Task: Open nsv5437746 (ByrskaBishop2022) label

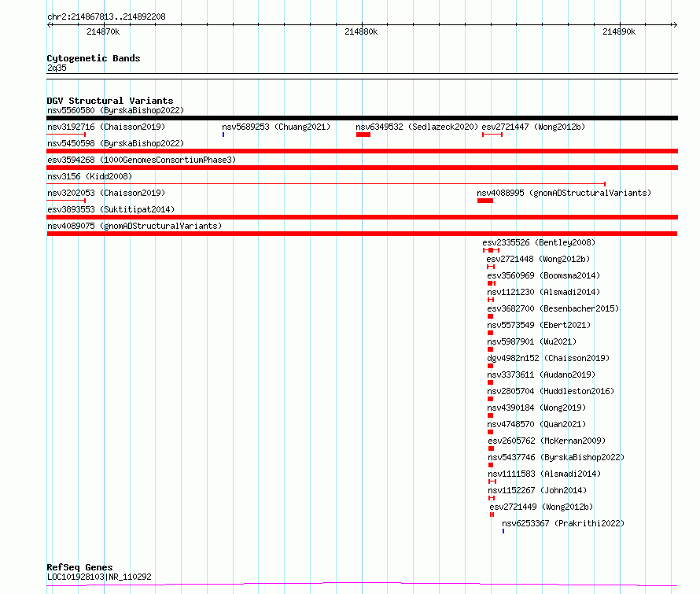Action: (x=556, y=457)
